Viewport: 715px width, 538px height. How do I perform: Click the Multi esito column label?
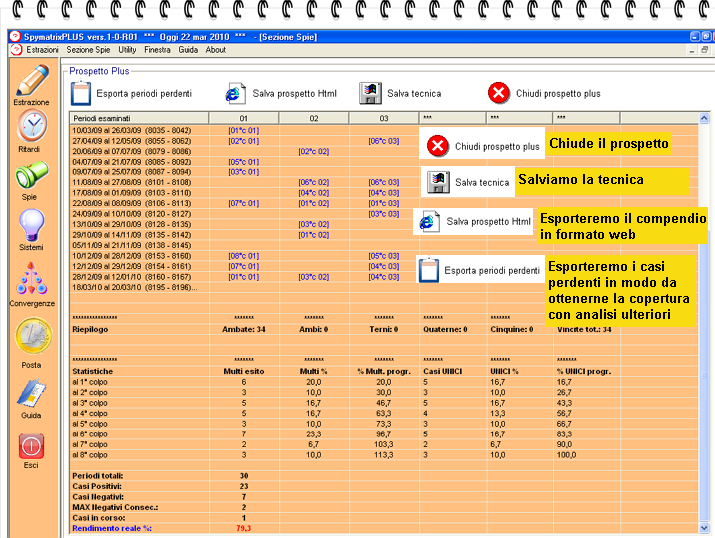(x=244, y=371)
